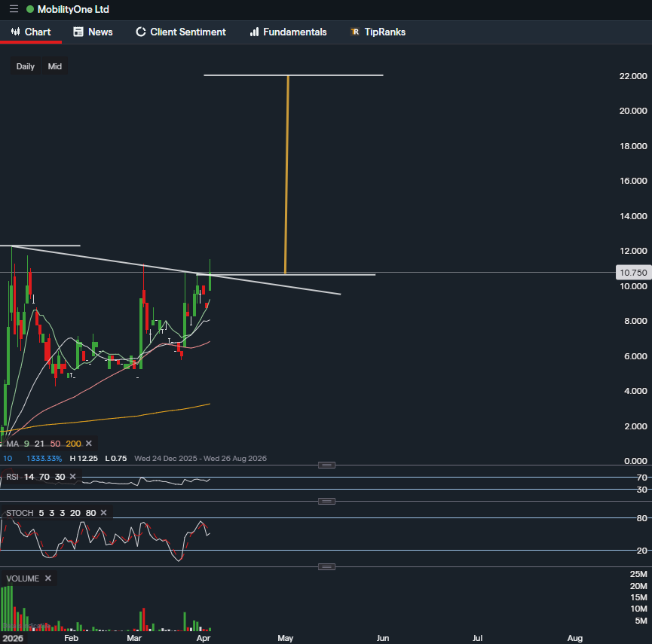Click the MA period 9 value
This screenshot has width=652, height=644.
26,444
